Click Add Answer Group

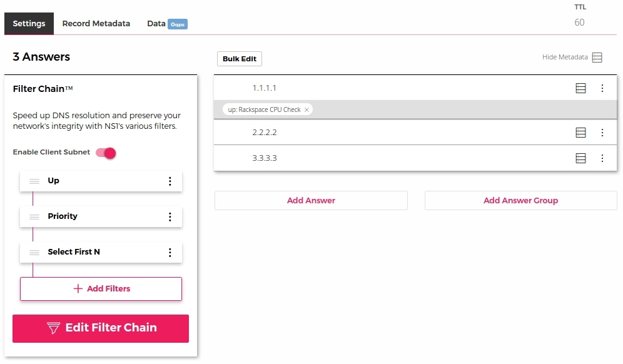click(520, 200)
